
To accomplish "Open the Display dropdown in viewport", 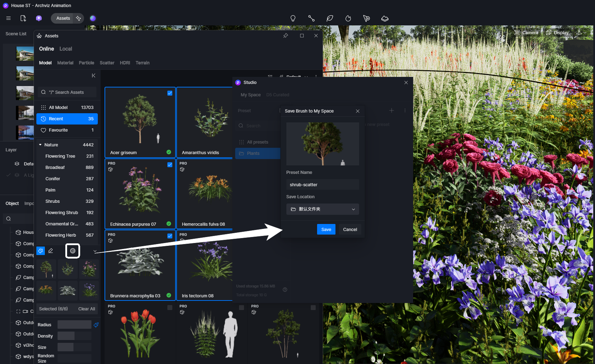I will point(558,32).
